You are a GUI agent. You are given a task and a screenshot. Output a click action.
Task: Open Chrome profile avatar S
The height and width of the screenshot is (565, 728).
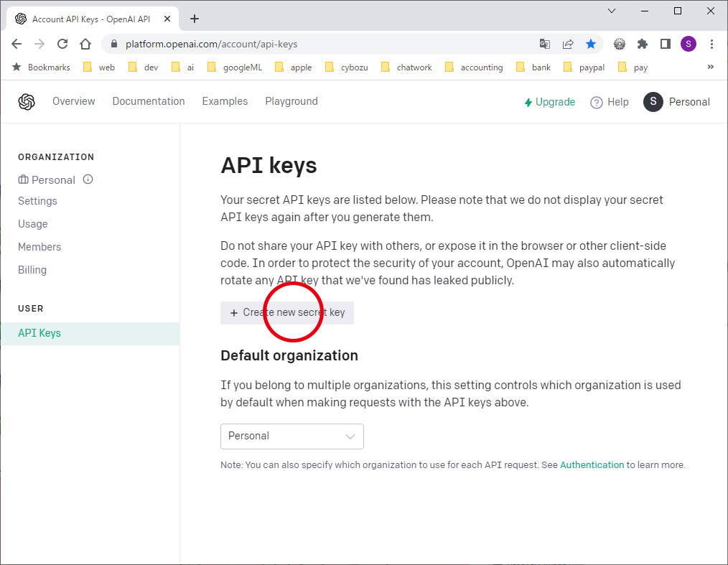point(689,44)
